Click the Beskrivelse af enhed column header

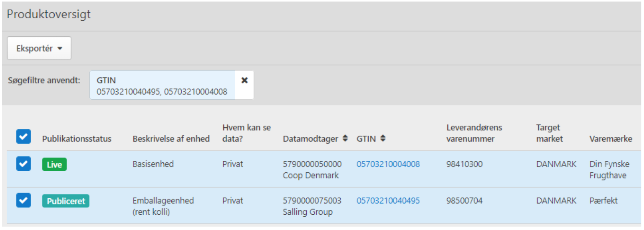click(171, 139)
